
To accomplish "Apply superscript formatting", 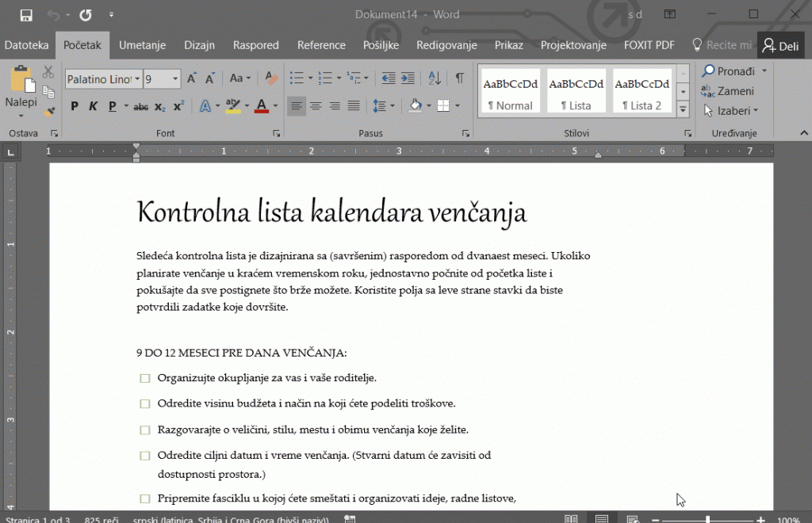I will coord(178,106).
